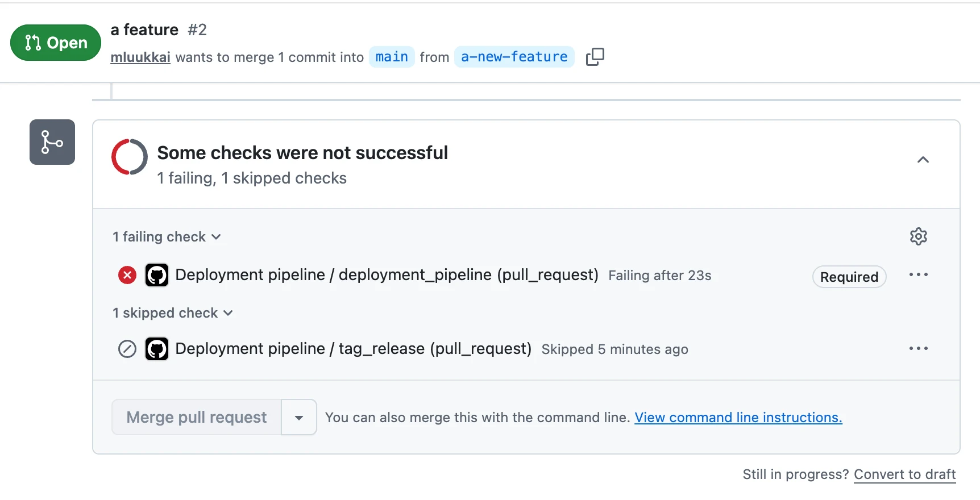The width and height of the screenshot is (980, 500).
Task: Click the Convert to draft link
Action: [905, 474]
